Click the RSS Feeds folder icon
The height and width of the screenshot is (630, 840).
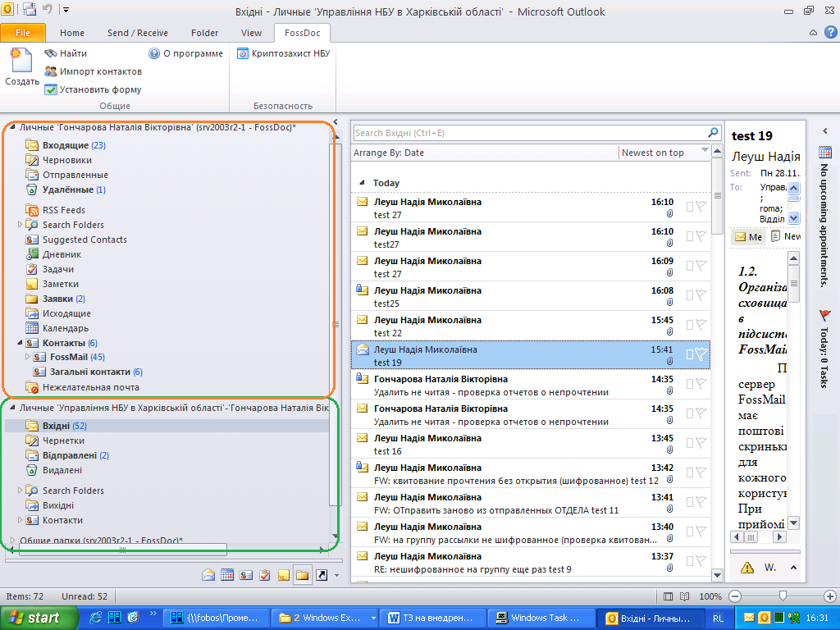tap(32, 210)
